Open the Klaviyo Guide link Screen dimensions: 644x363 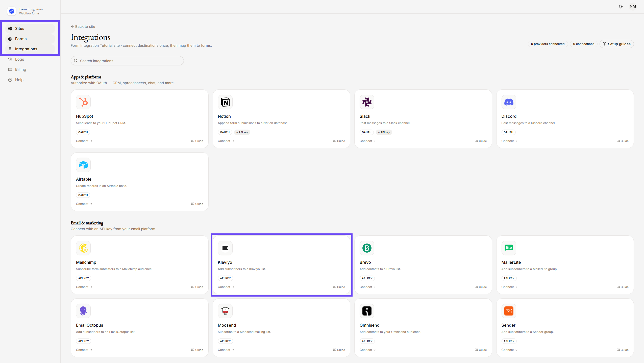339,287
